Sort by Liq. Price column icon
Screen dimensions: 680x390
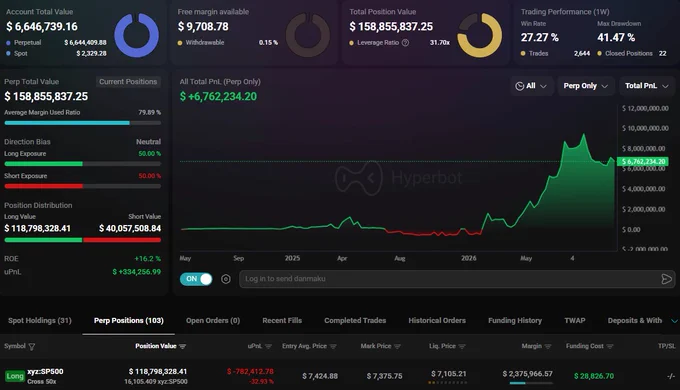[462, 346]
